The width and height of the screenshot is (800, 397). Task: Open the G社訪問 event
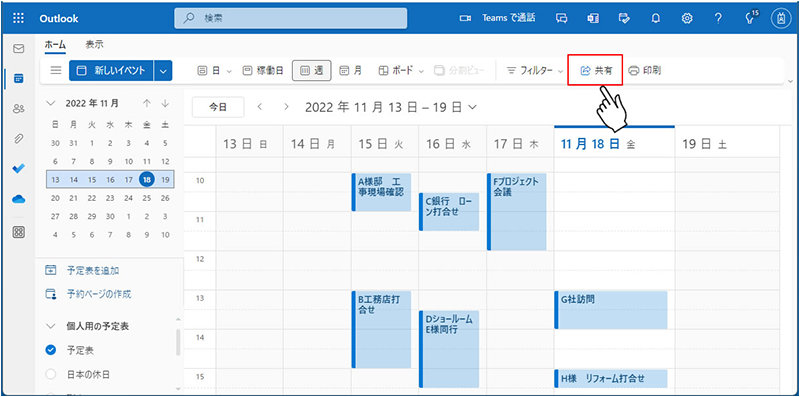pyautogui.click(x=611, y=310)
